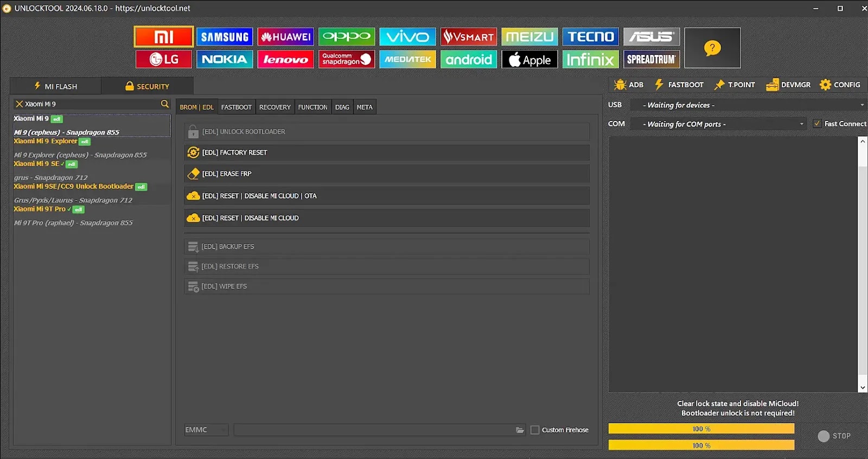Choose the Samsung brand icon
868x459 pixels.
pos(225,37)
